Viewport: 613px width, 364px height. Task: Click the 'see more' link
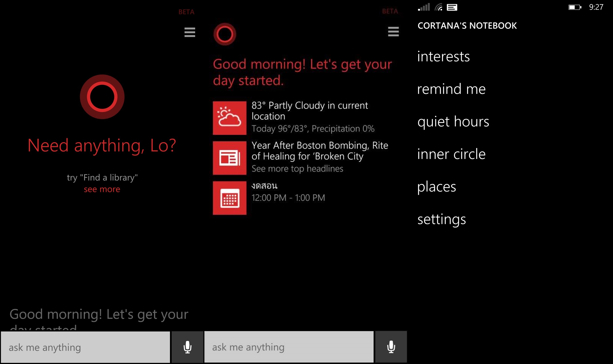click(x=102, y=189)
